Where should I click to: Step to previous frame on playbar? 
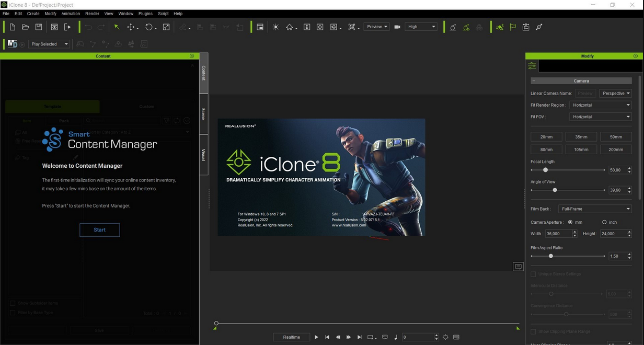coord(338,337)
